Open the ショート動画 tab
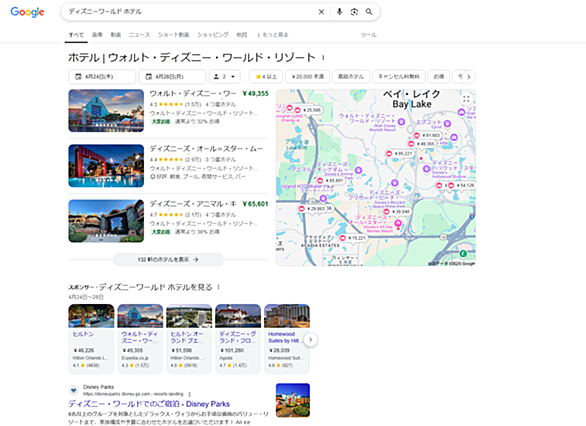The image size is (586, 426). click(x=173, y=35)
